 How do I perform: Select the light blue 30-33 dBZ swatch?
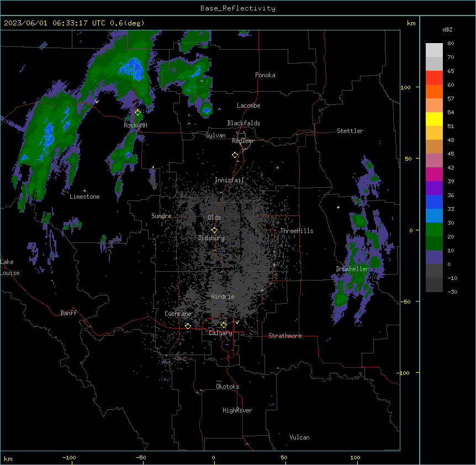point(434,216)
